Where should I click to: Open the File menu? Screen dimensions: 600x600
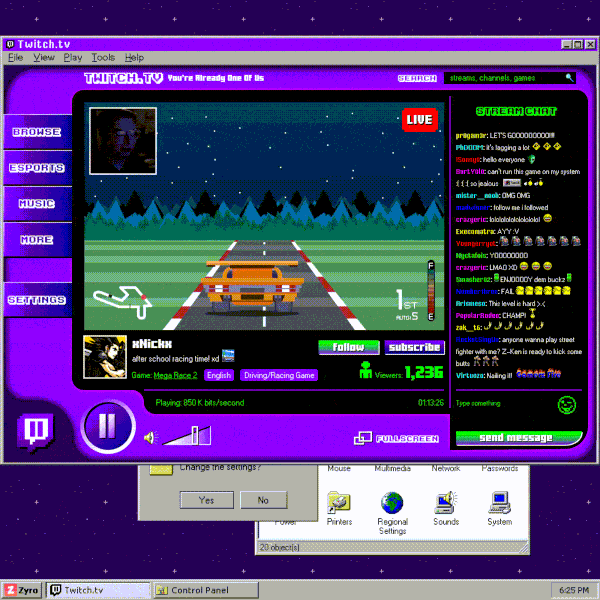(16, 57)
